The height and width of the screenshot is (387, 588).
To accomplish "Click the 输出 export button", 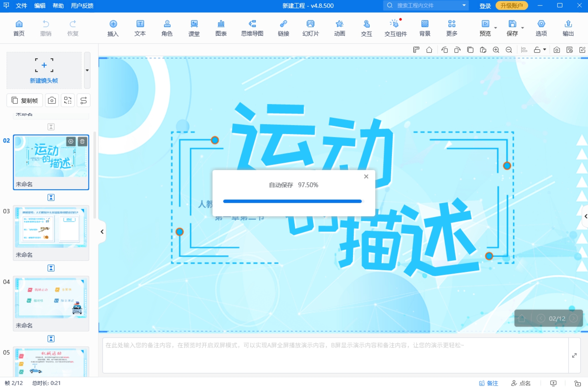I will pos(568,28).
